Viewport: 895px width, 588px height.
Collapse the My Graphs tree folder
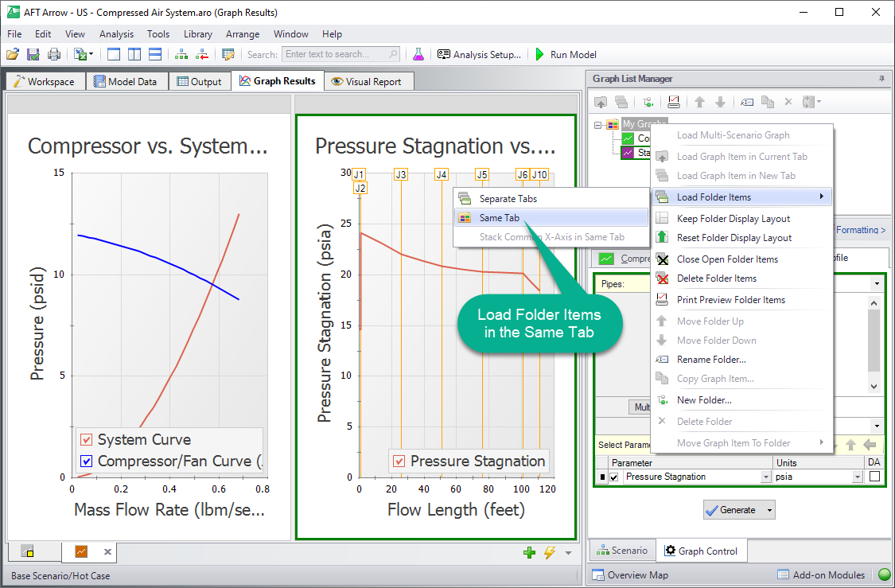click(597, 124)
